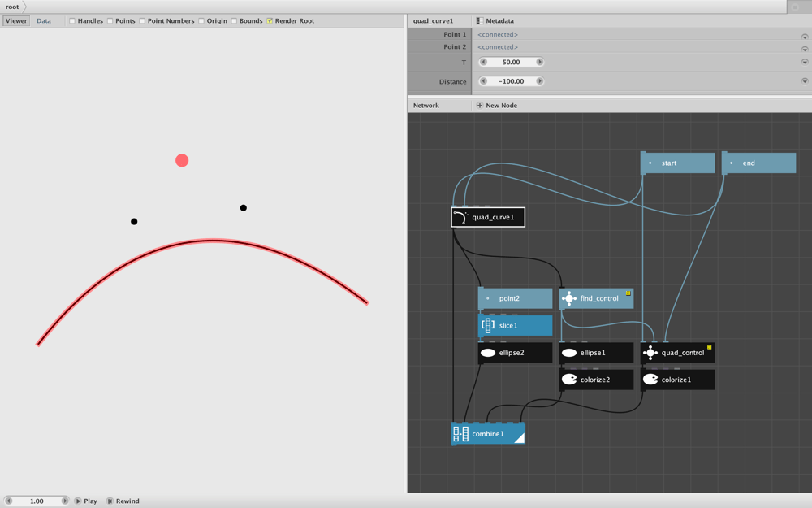Screen dimensions: 812x508
Task: Click the plus icon beside New Node
Action: pyautogui.click(x=480, y=105)
